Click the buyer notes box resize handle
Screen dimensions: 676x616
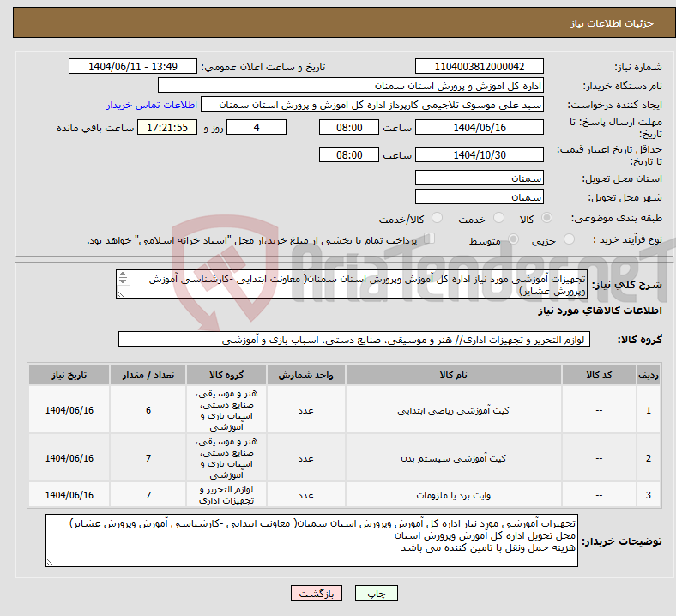click(50, 562)
